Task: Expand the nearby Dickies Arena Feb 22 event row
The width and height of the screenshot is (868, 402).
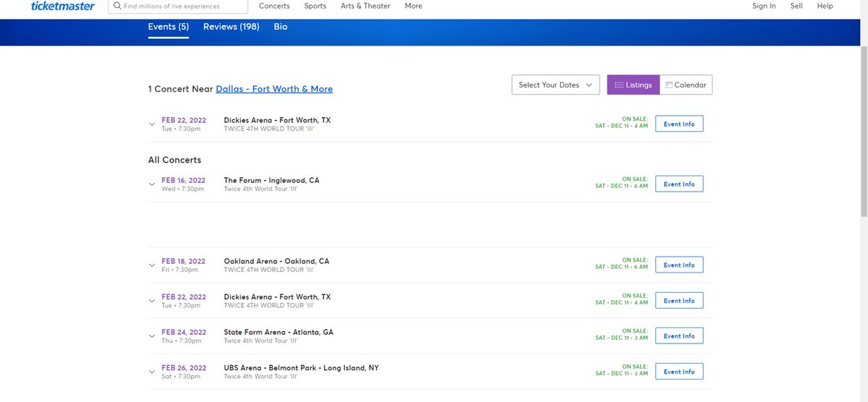Action: (x=152, y=124)
